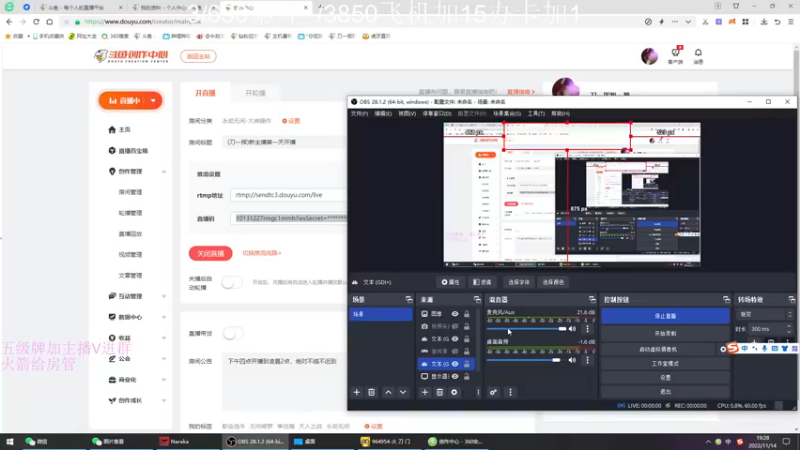Click 开始录制 button in OBS
The image size is (800, 450).
(x=665, y=333)
